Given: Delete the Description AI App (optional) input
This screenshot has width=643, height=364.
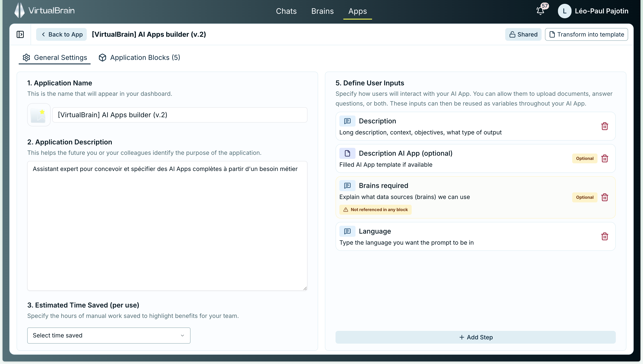Looking at the screenshot, I should point(605,158).
